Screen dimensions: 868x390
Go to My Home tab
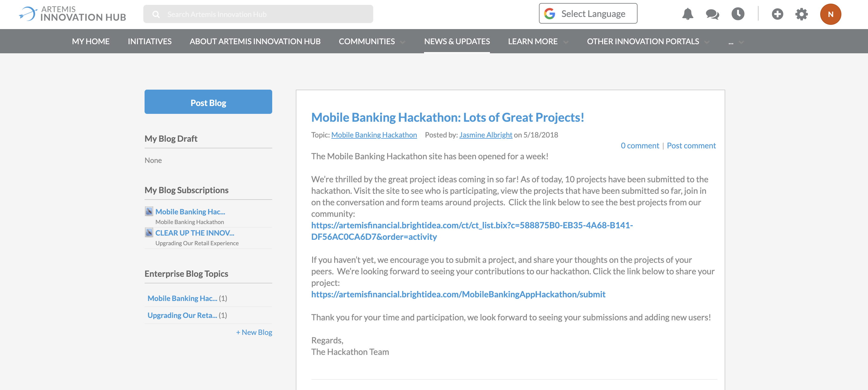(91, 41)
